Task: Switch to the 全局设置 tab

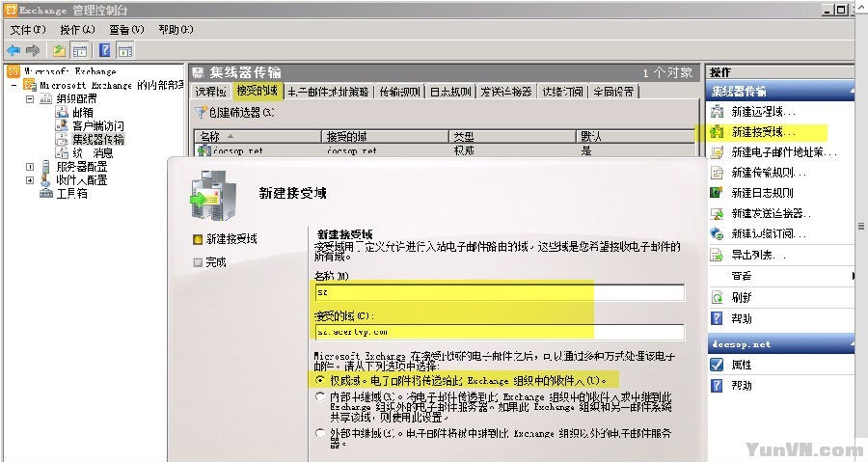Action: (x=614, y=92)
